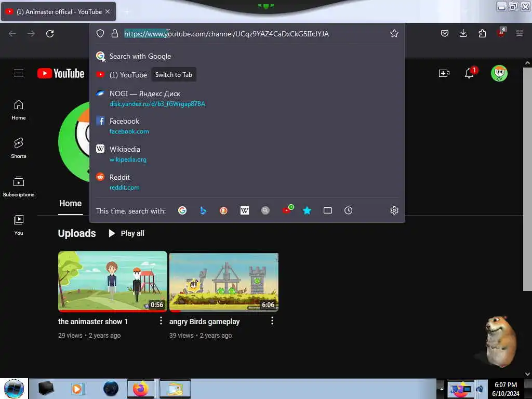Search this time with Wikipedia

click(245, 210)
